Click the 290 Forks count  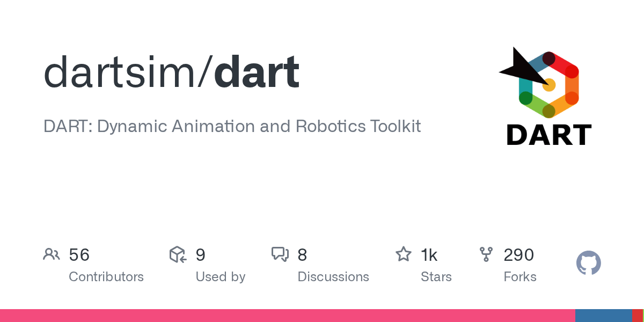point(518,254)
